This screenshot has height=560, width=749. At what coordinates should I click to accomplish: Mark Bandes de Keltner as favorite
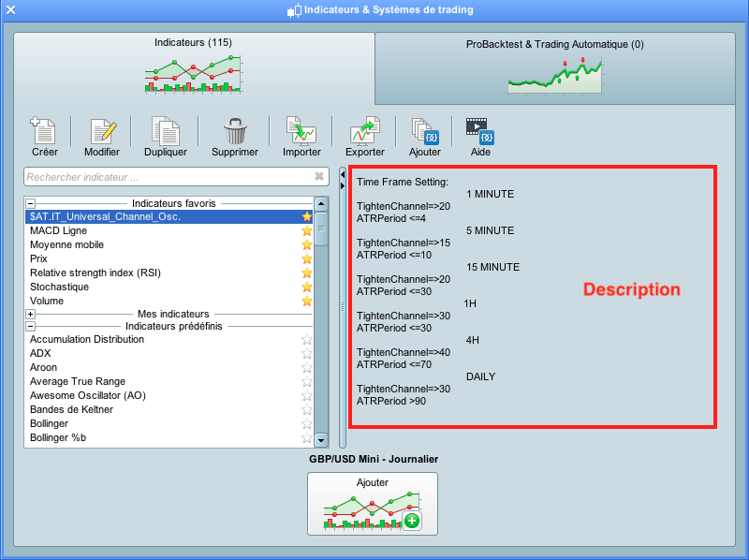[307, 409]
